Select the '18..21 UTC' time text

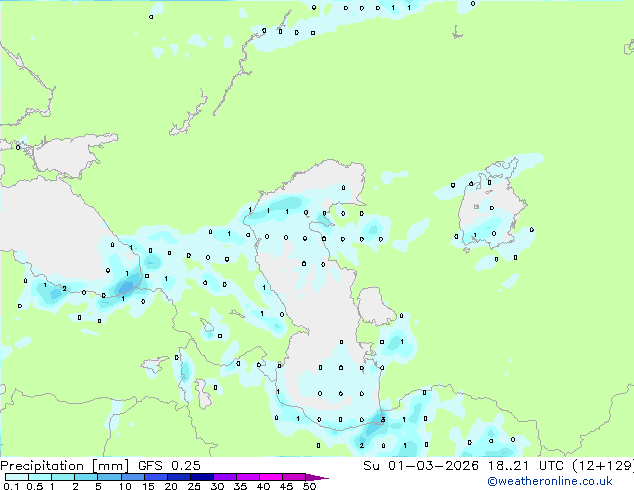(x=526, y=466)
